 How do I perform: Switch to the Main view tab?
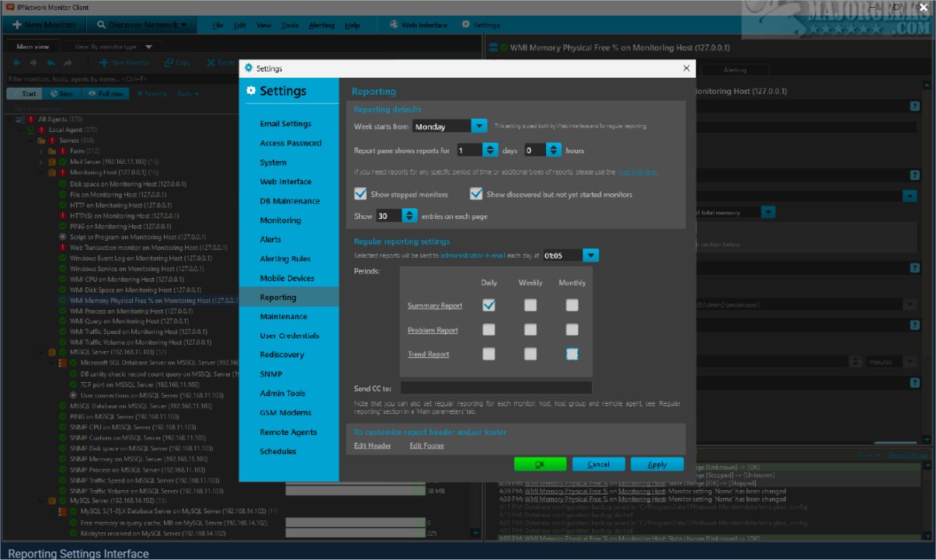pyautogui.click(x=33, y=47)
